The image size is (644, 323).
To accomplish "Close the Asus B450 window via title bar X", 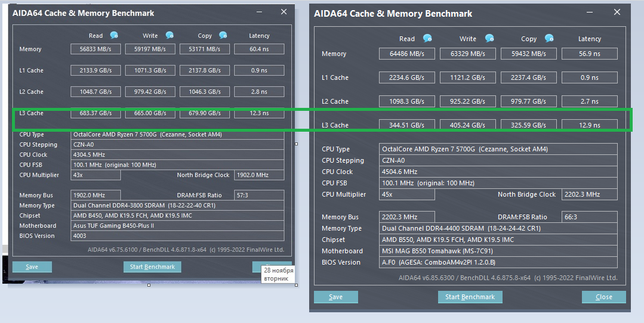I will tap(283, 12).
